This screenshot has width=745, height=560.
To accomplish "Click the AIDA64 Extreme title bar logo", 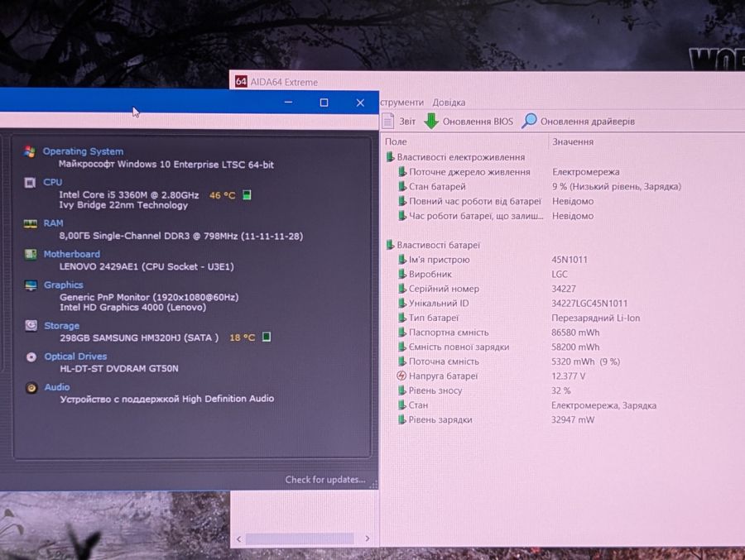I will point(241,82).
